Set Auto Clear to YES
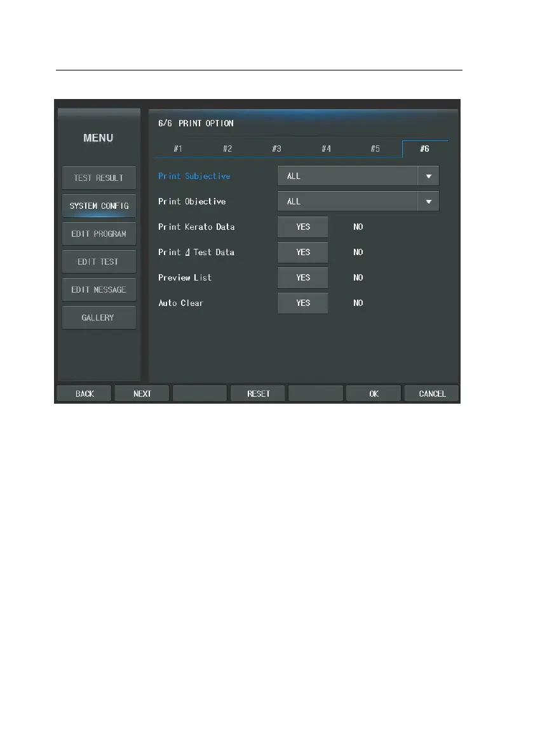 pyautogui.click(x=303, y=303)
